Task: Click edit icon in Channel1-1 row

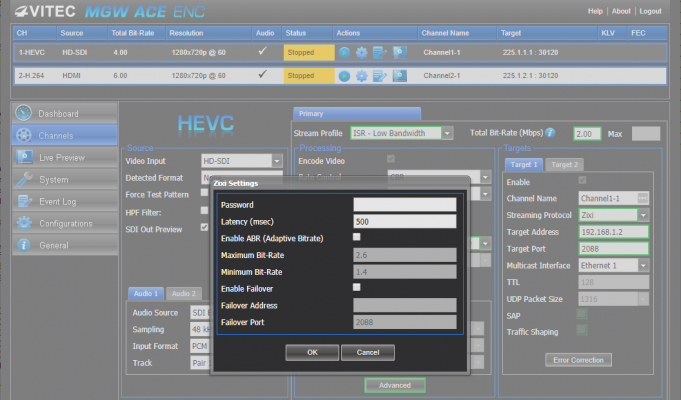Action: [380, 53]
